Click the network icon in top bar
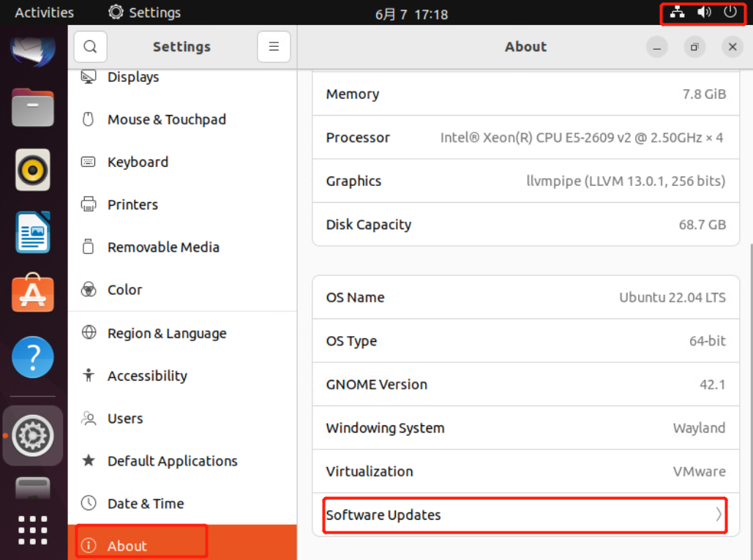 click(x=678, y=12)
